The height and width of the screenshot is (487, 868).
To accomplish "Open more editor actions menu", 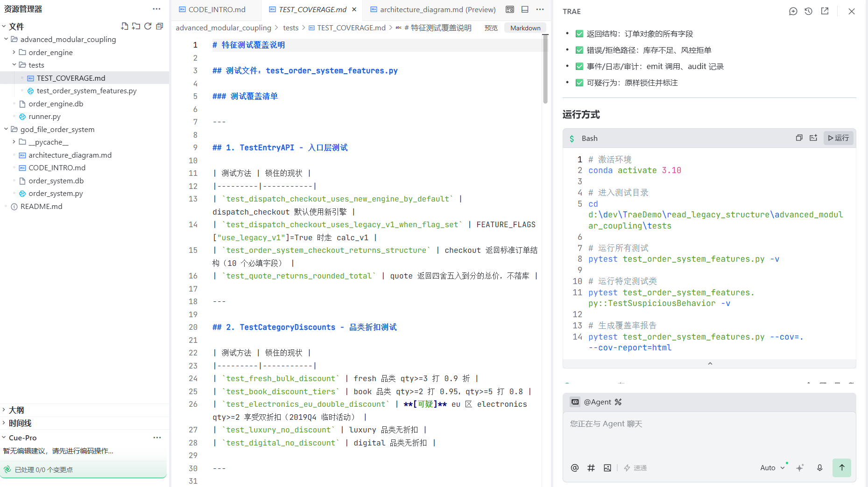I will click(x=540, y=9).
